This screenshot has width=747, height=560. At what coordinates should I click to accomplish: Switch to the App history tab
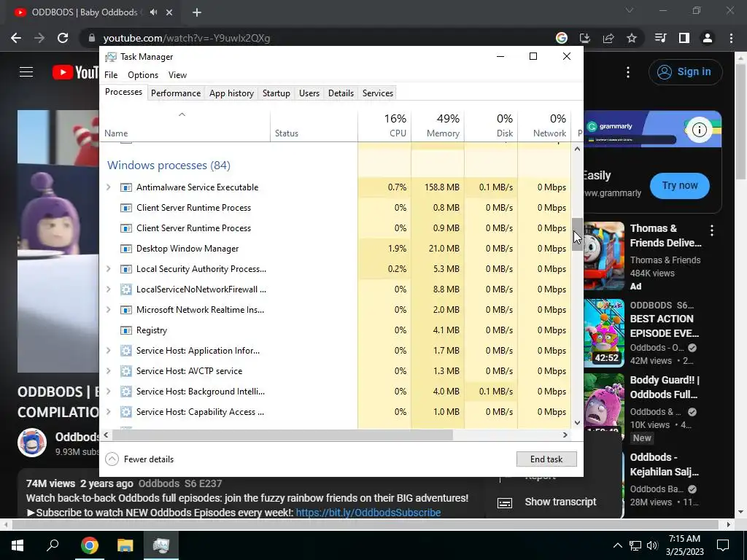tap(231, 93)
